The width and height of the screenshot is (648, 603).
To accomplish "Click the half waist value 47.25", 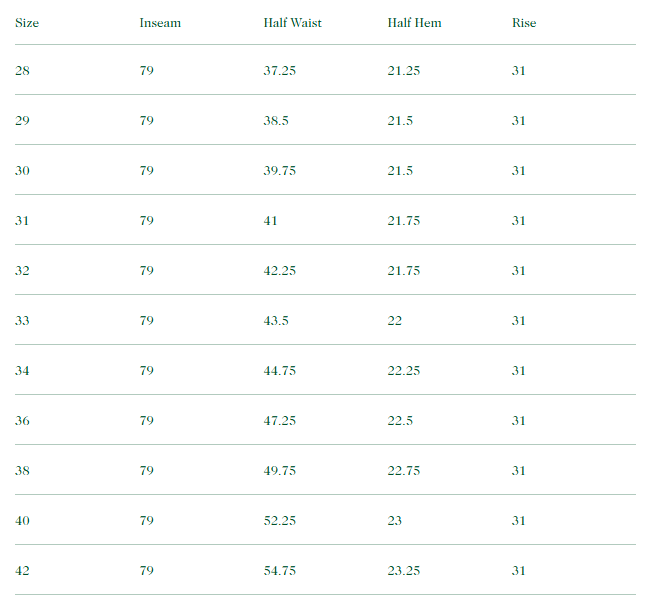I will tap(280, 421).
